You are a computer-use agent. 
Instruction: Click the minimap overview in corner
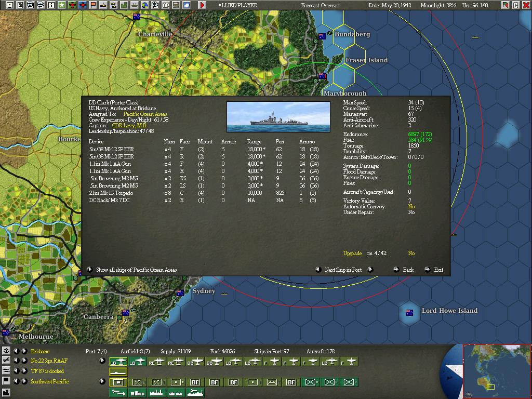(x=497, y=371)
